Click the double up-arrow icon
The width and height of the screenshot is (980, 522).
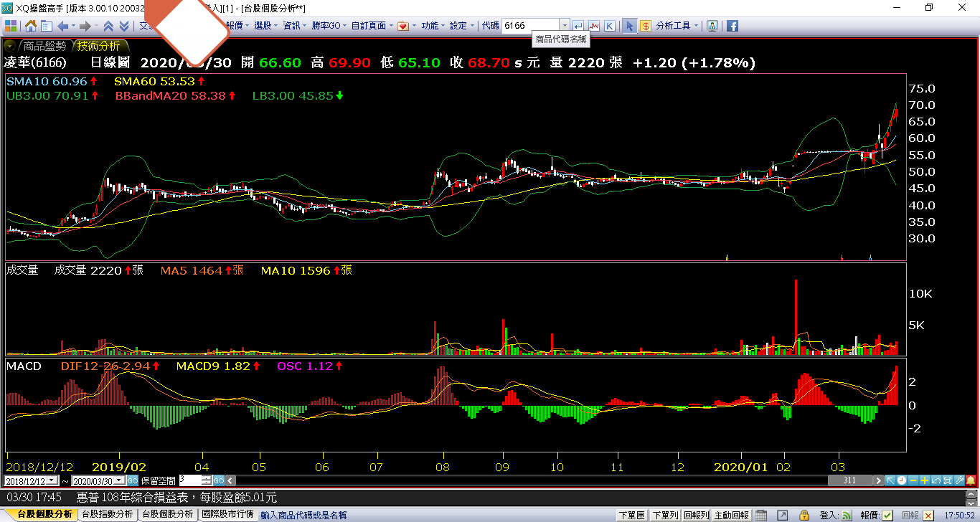[108, 26]
